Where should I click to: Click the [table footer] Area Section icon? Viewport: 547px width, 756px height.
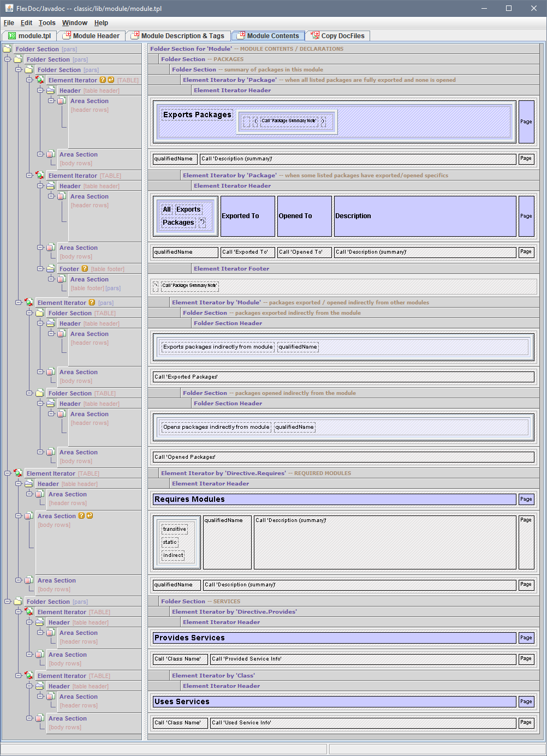62,279
